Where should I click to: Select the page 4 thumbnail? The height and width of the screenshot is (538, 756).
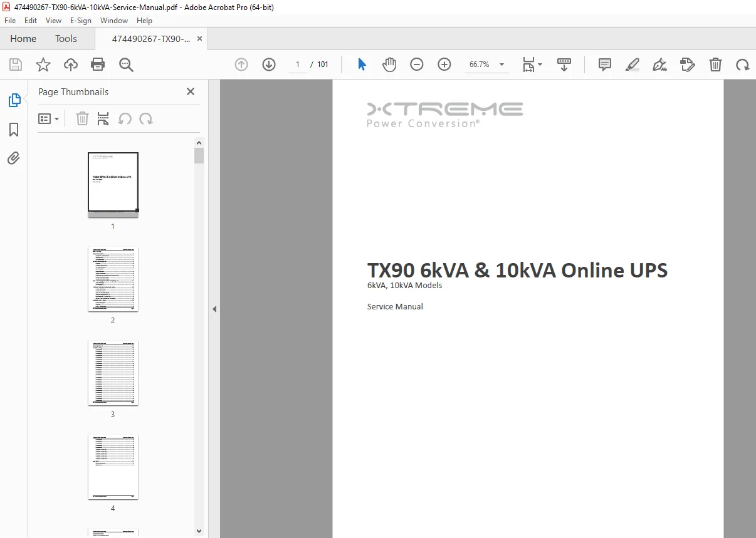click(x=113, y=467)
